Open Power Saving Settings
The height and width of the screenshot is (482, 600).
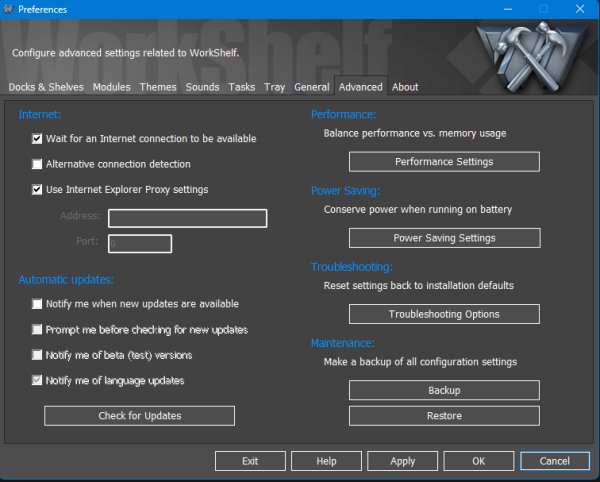(444, 238)
